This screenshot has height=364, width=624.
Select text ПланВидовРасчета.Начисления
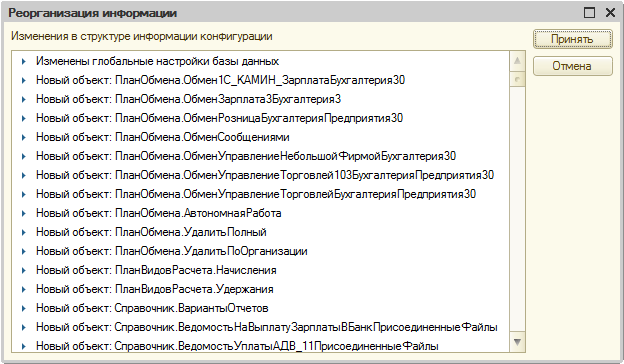196,270
